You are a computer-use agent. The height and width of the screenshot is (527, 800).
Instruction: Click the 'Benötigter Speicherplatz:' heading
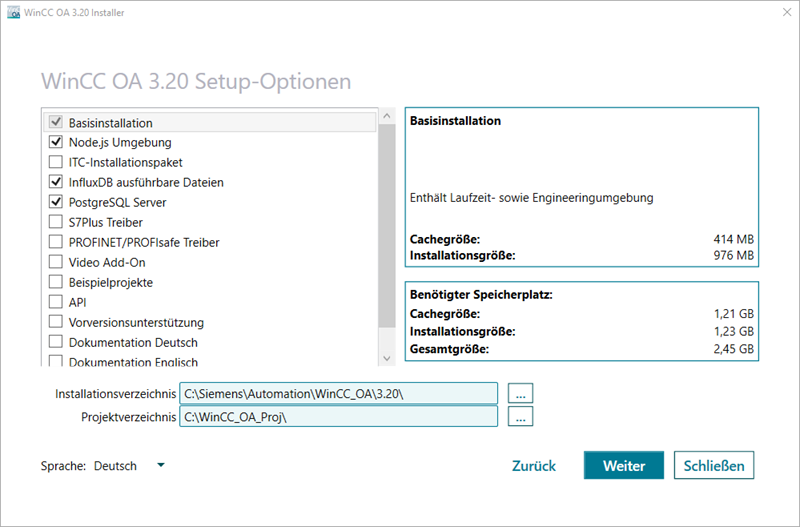coord(481,295)
